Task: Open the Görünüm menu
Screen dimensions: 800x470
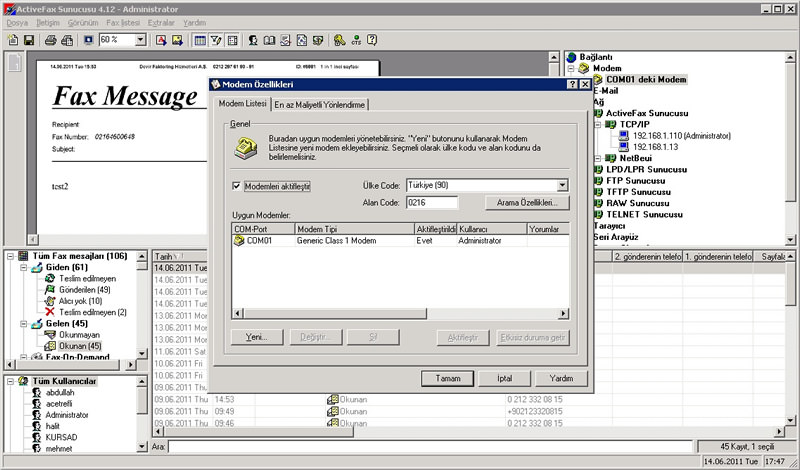Action: (83, 23)
